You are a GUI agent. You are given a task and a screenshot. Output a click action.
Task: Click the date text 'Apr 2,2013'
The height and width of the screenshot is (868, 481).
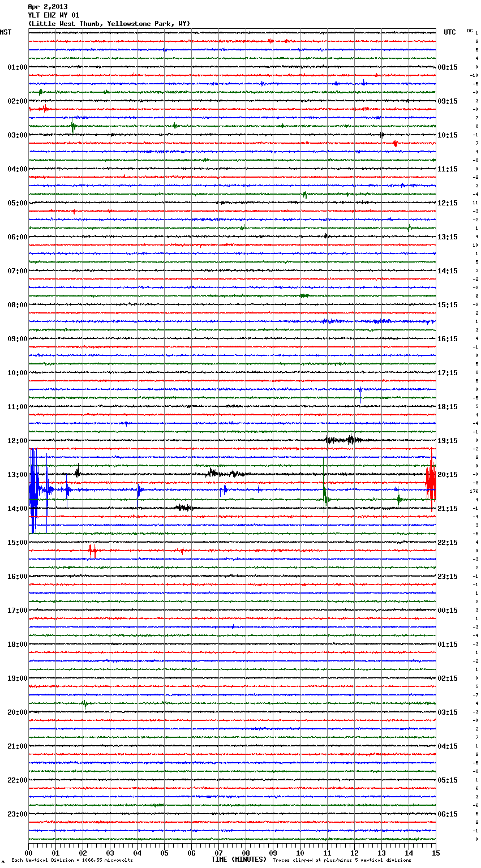[48, 7]
